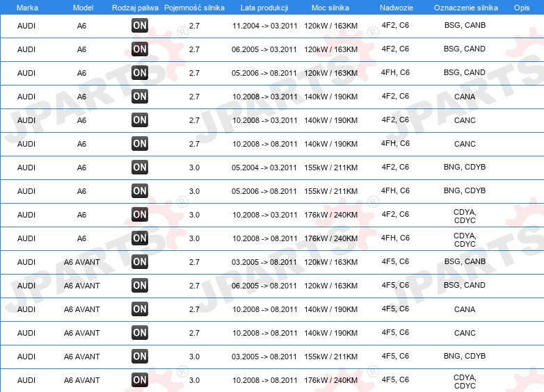Screen dimensions: 544x392
Task: Click the Model column header
Action: [x=83, y=8]
